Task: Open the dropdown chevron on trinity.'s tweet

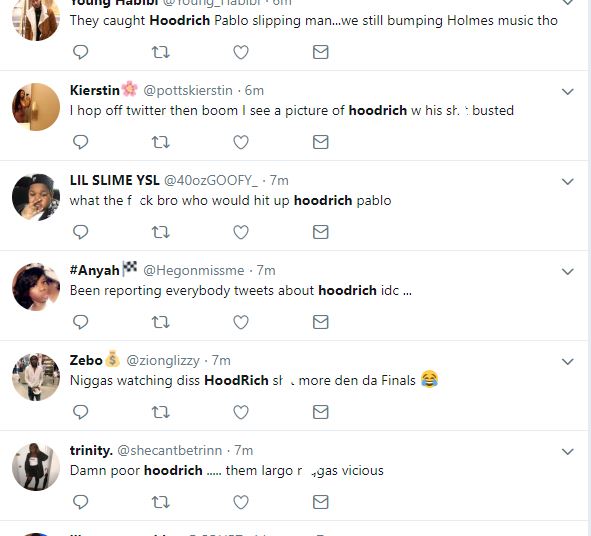Action: click(x=568, y=451)
